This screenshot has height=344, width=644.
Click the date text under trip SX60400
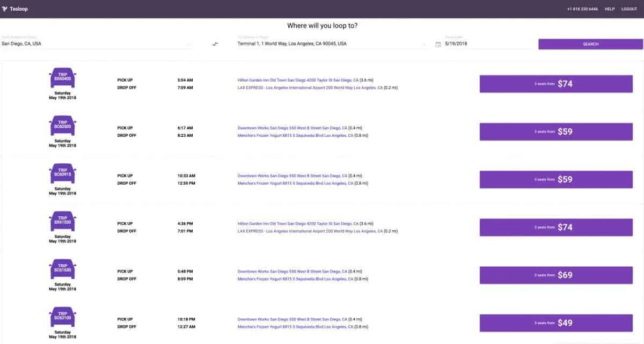pos(62,95)
